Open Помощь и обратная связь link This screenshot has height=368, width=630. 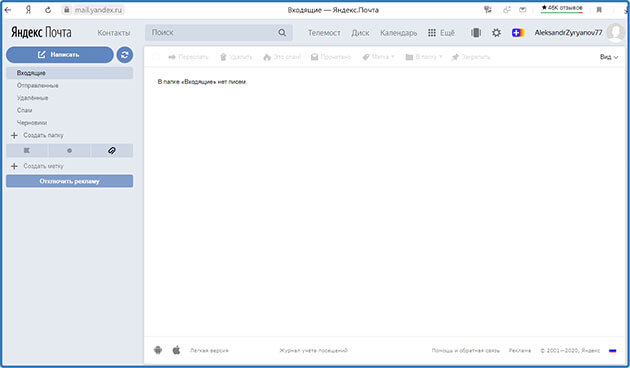point(466,350)
